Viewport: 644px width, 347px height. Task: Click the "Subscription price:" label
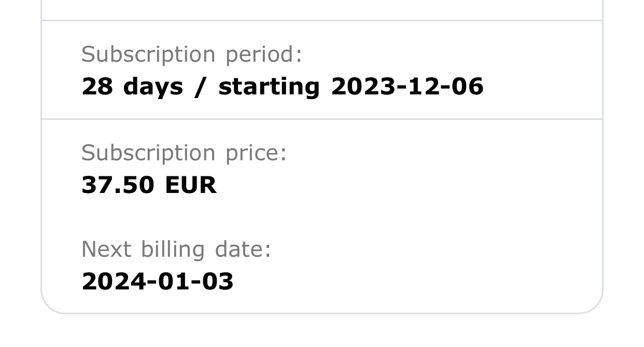coord(184,153)
